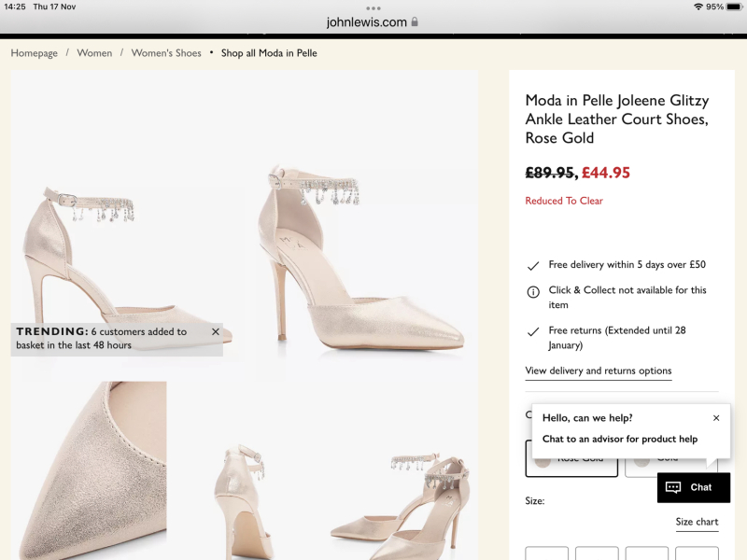Tap the three dots at top of browser

tap(373, 7)
